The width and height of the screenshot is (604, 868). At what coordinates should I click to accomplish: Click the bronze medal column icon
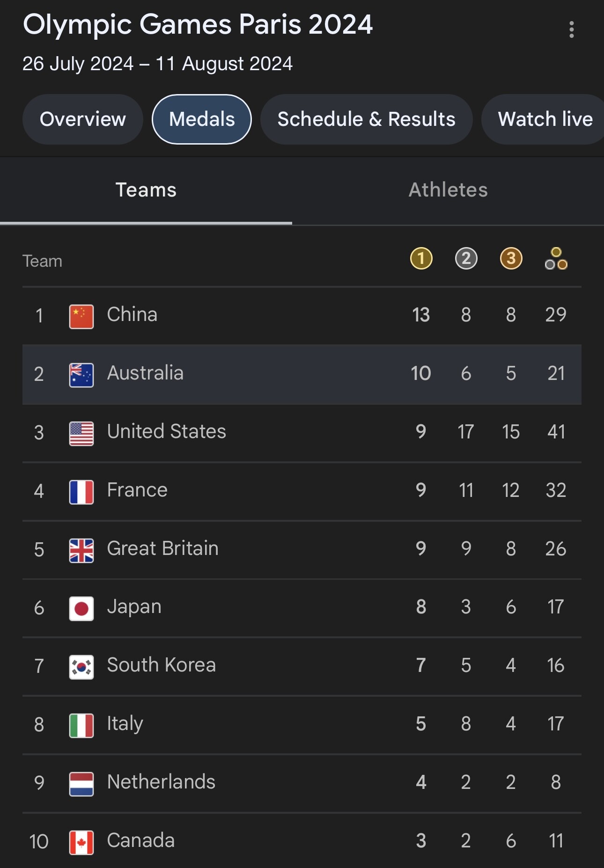[511, 258]
